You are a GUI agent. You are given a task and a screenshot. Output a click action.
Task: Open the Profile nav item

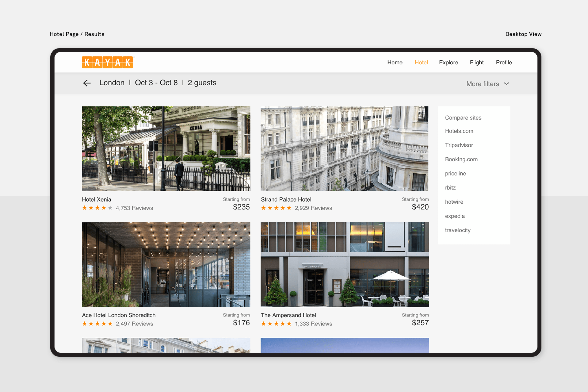click(x=504, y=63)
